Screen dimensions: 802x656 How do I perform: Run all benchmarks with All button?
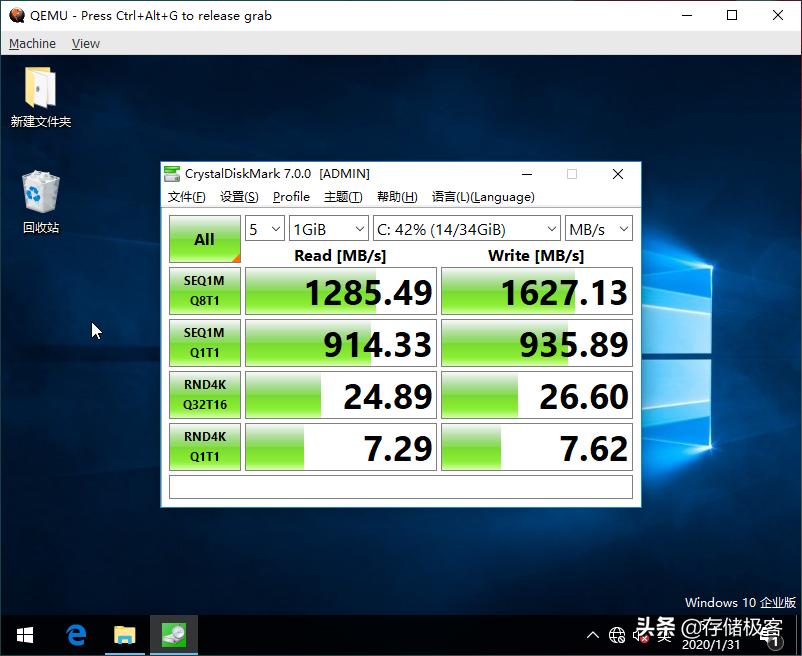[x=204, y=239]
